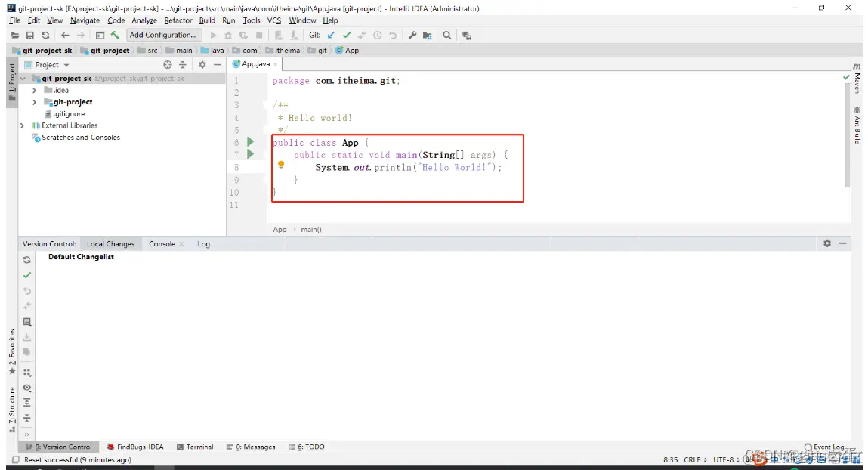Open Group By icon in Version Control sidebar
Viewport: 868px width, 470px height.
click(x=26, y=373)
